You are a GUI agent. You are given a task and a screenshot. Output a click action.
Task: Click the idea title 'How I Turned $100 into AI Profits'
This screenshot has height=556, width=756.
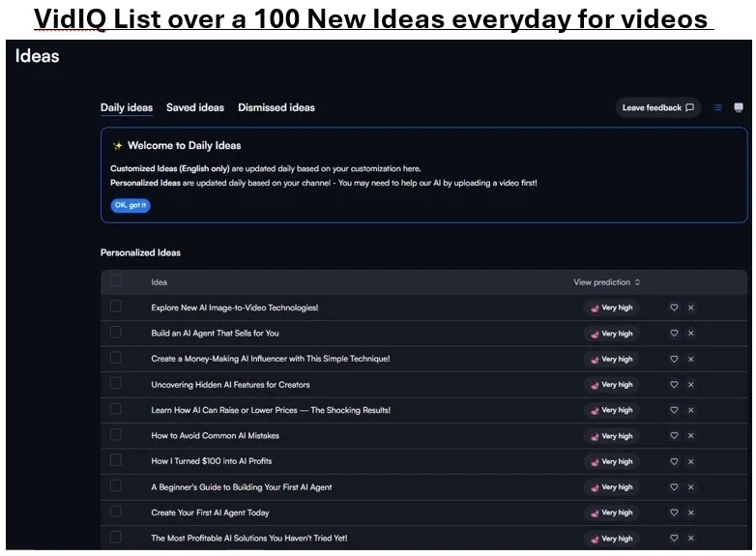tap(211, 461)
